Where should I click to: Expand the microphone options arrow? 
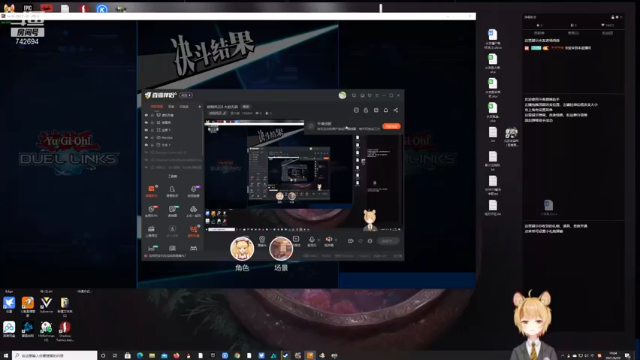tap(318, 240)
